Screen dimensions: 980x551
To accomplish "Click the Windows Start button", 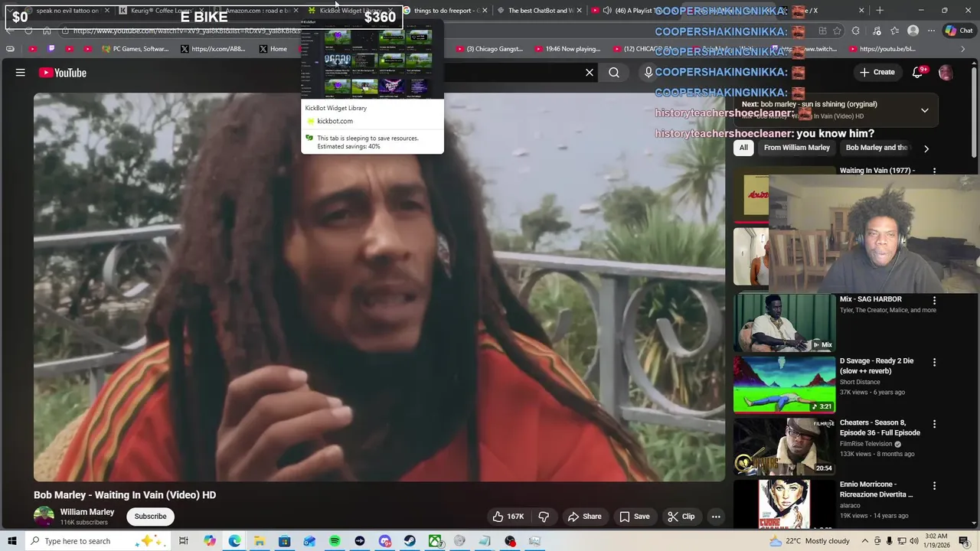I will 11,541.
